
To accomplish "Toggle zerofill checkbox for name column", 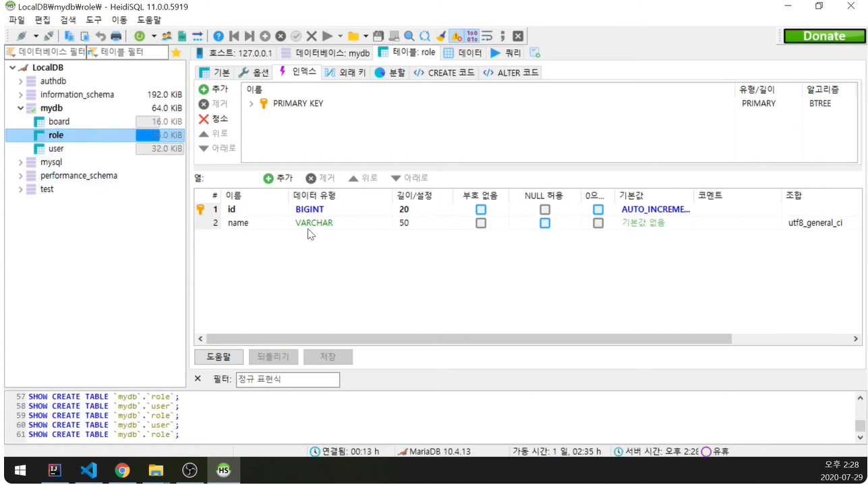I will tap(598, 223).
